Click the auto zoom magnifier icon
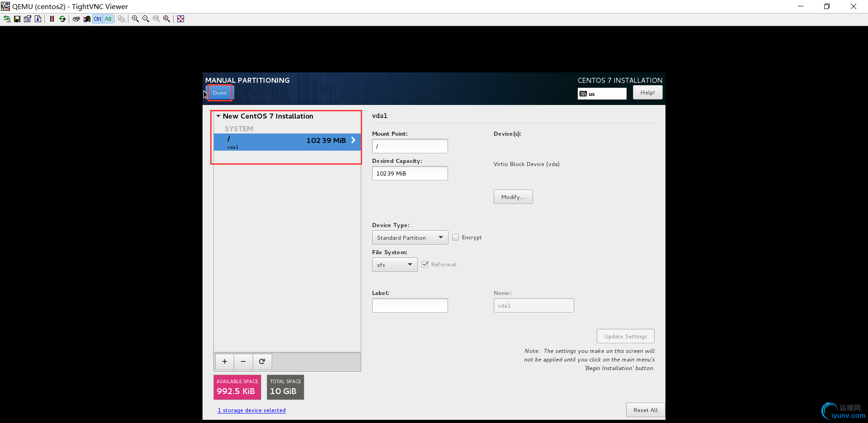868x423 pixels. tap(167, 19)
